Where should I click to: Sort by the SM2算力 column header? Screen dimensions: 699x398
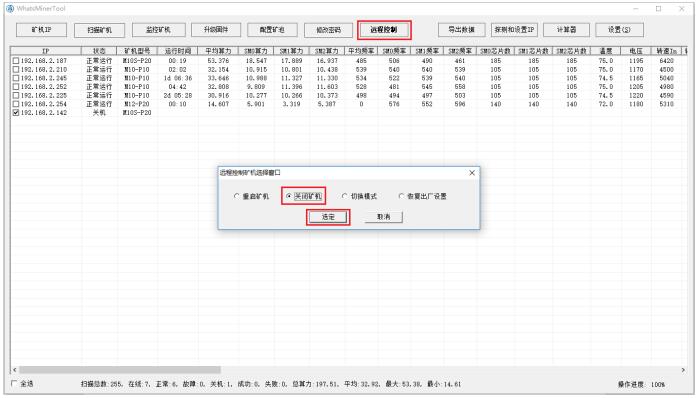click(327, 51)
